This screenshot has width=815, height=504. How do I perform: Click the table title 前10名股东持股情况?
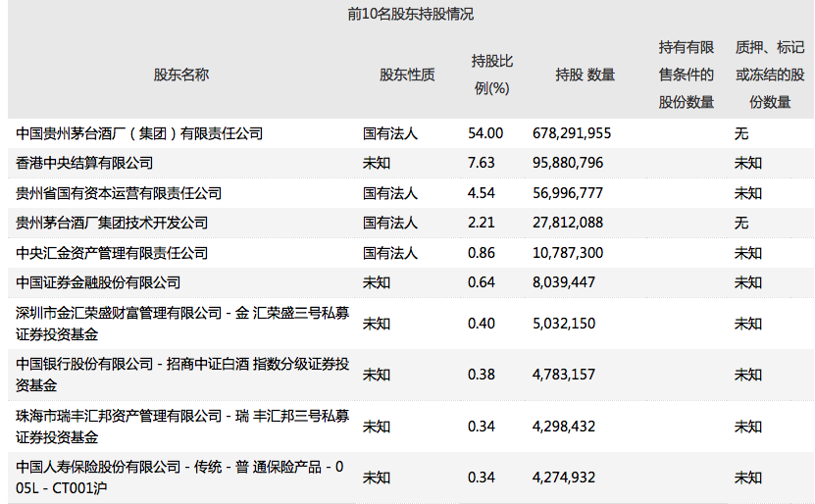(410, 14)
